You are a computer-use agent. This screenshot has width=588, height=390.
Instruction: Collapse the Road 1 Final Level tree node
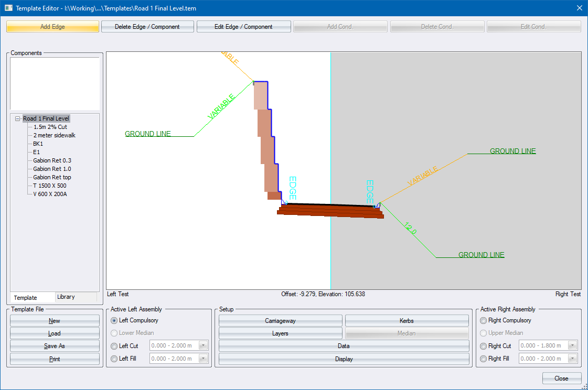pyautogui.click(x=18, y=119)
